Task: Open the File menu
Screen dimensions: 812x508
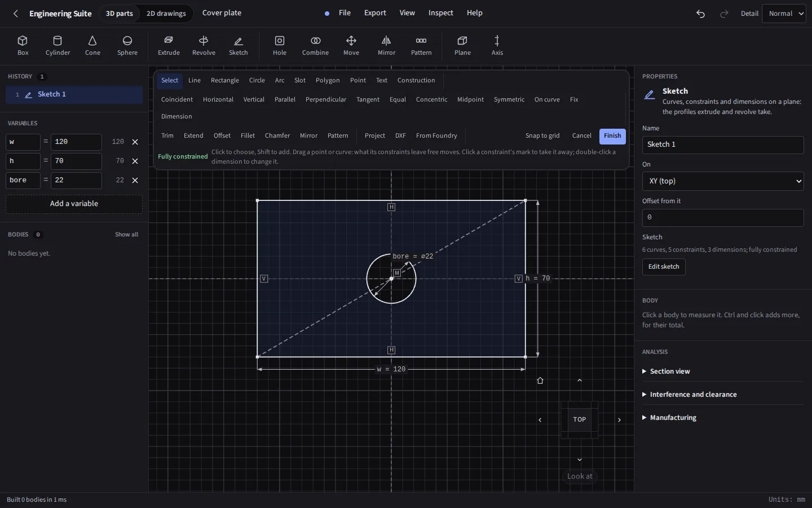Action: tap(345, 13)
